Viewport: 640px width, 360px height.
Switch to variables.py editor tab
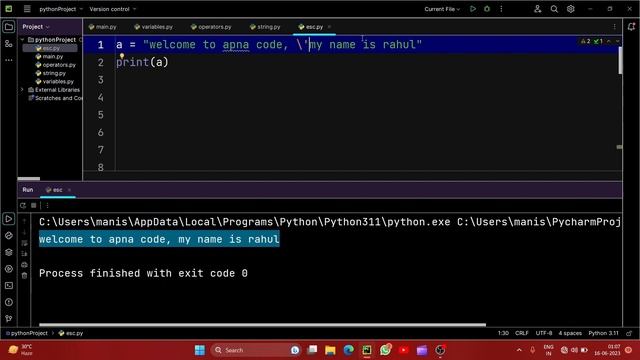[153, 27]
